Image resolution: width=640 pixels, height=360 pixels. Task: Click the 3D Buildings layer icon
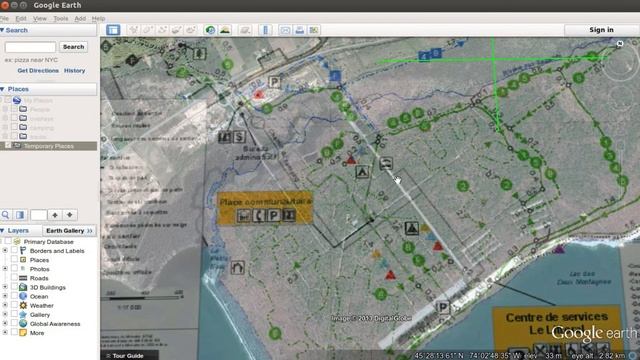coord(23,287)
